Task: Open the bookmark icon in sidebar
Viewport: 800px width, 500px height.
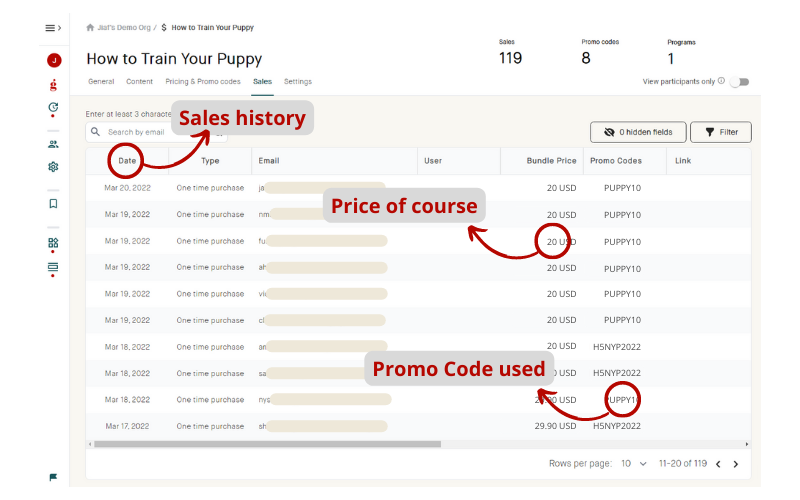Action: coord(53,204)
